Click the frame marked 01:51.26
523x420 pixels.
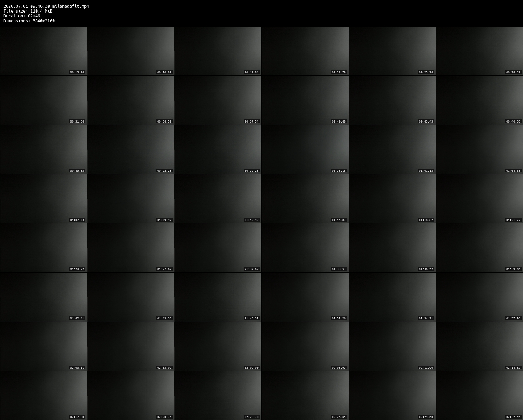pos(305,297)
